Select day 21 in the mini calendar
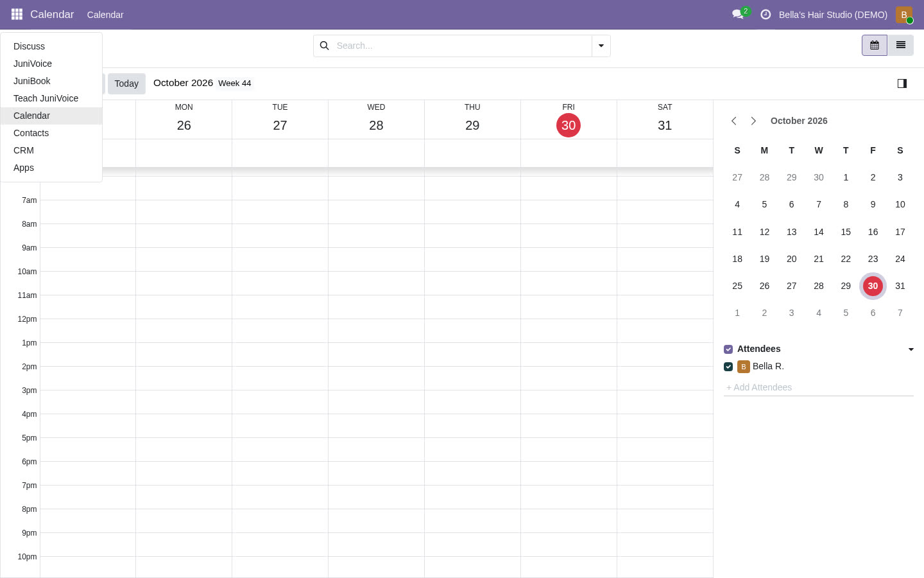The image size is (924, 578). [x=819, y=259]
